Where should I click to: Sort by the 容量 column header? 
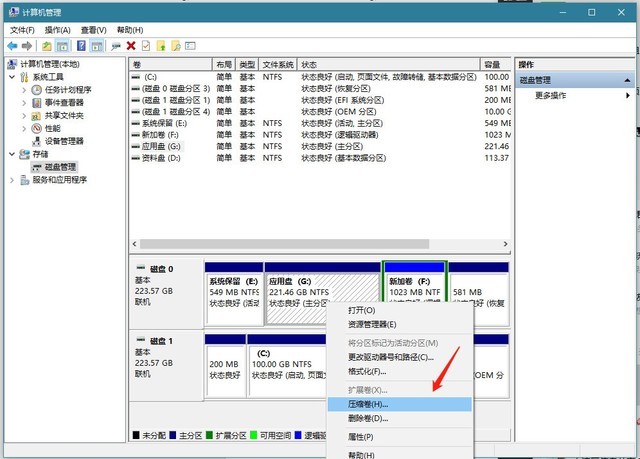tap(496, 64)
